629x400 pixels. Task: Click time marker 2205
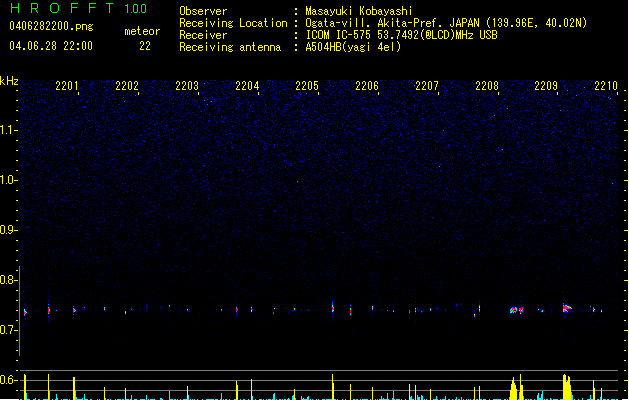click(x=307, y=85)
